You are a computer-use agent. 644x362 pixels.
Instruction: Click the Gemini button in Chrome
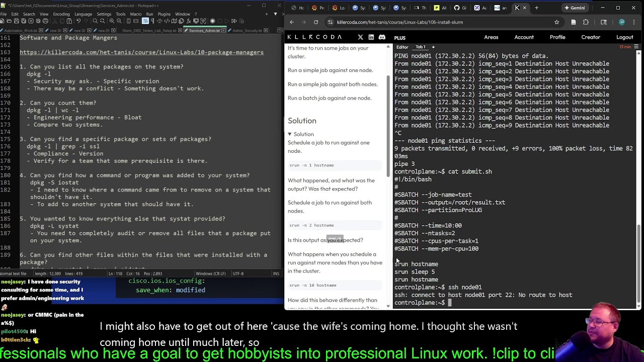coord(575,8)
